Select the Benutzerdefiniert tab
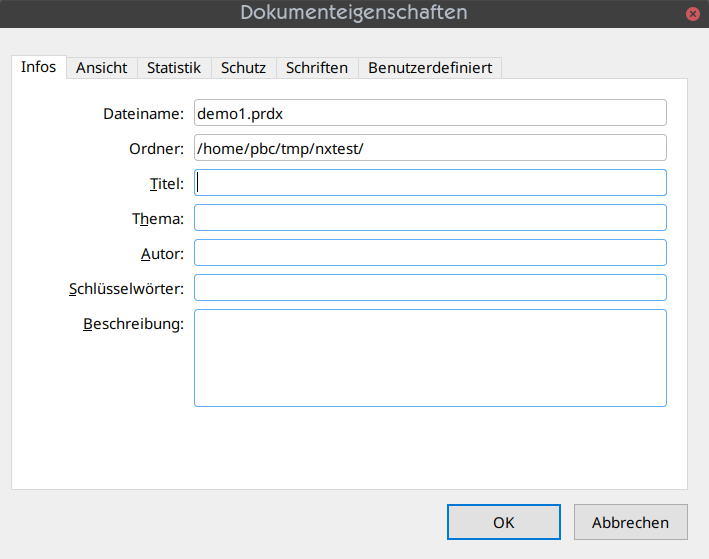 coord(430,68)
